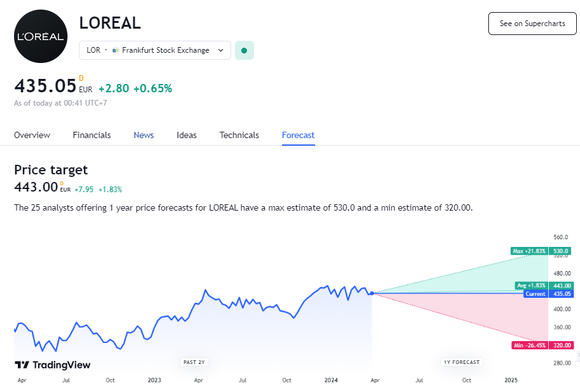Select the Technicals tab
The height and width of the screenshot is (392, 580).
pyautogui.click(x=239, y=135)
